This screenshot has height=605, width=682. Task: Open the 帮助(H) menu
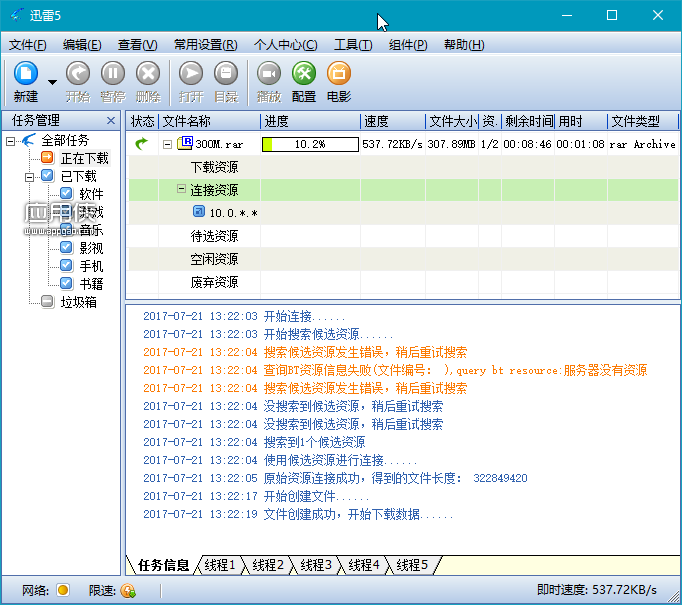[464, 45]
